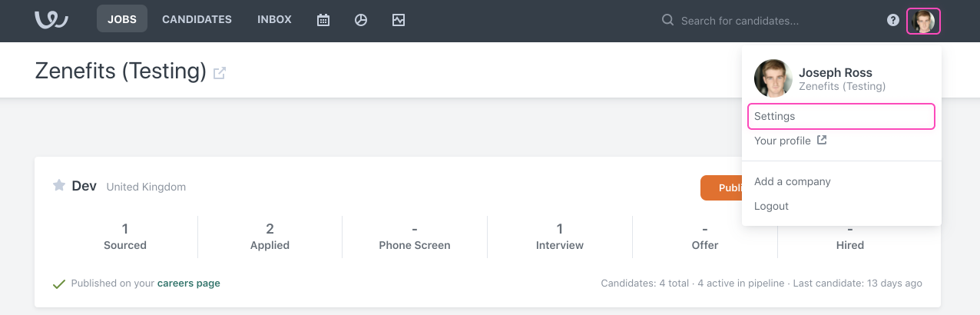Select Settings from account menu
This screenshot has width=980, height=315.
click(x=840, y=116)
